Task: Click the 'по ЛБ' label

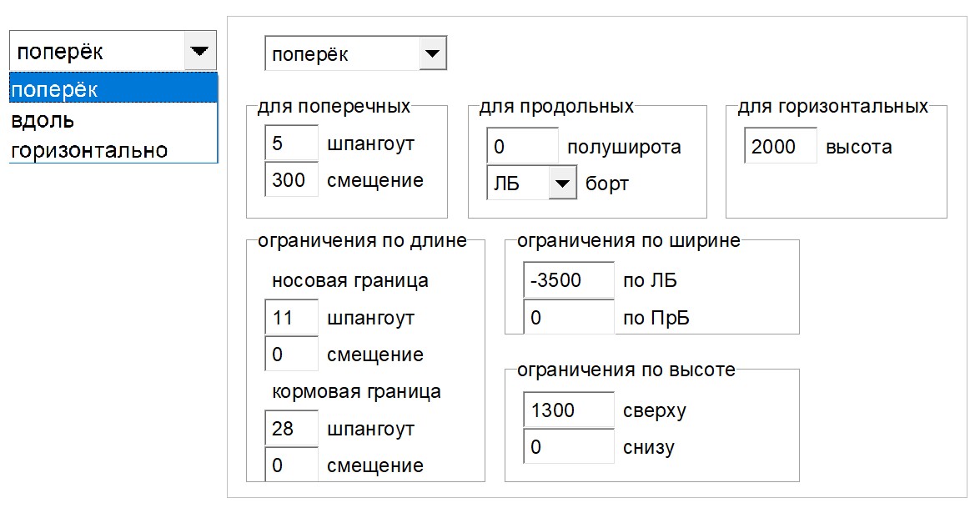Action: [x=650, y=280]
